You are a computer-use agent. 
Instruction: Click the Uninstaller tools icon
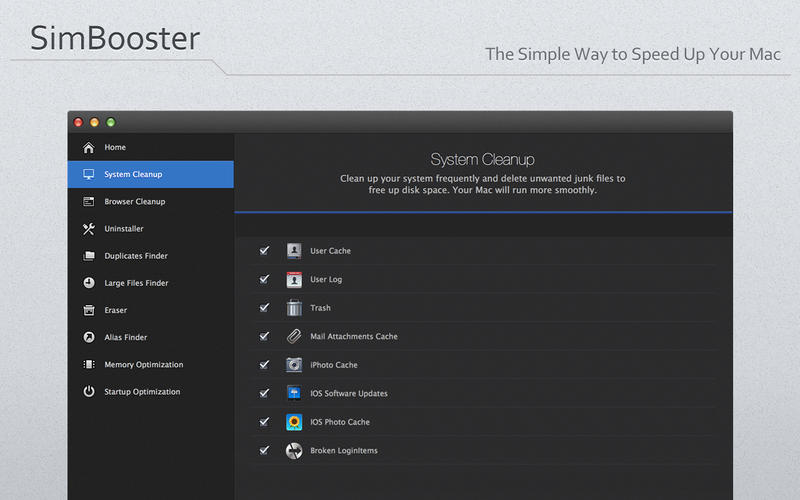pos(89,229)
